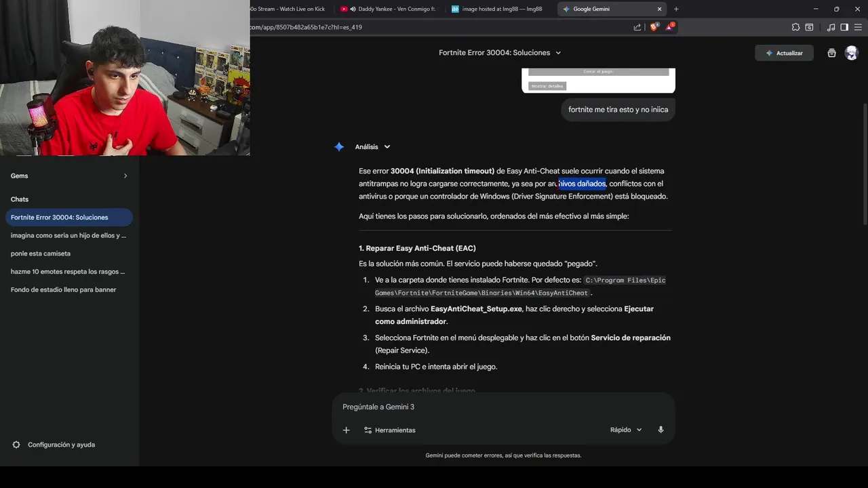Close the Google Gemini tab
Screen dimensions: 868x488
tap(659, 9)
